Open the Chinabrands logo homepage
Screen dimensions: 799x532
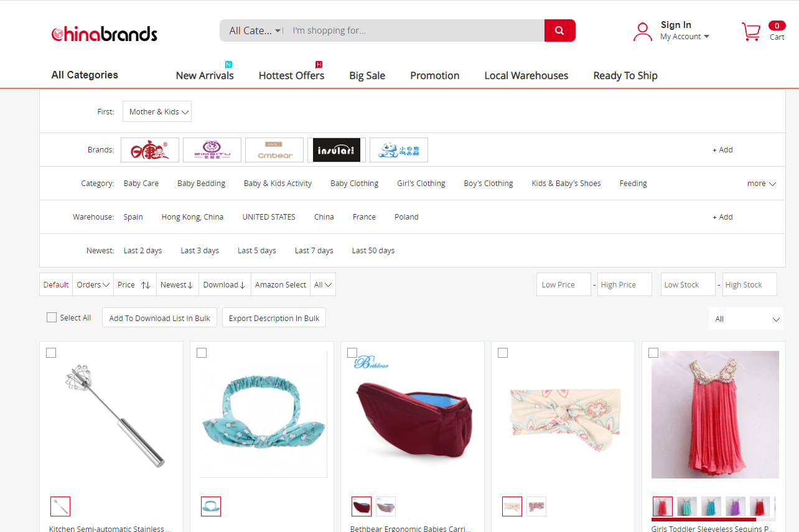coord(105,34)
